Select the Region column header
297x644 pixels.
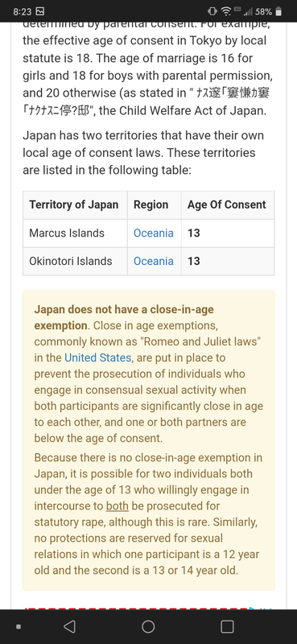[x=155, y=204]
